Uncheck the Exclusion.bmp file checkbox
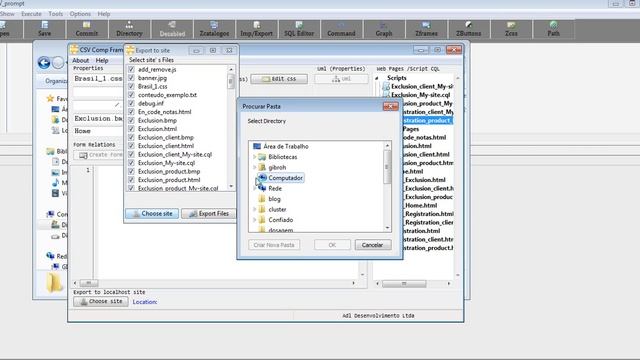Image resolution: width=640 pixels, height=360 pixels. pos(131,120)
